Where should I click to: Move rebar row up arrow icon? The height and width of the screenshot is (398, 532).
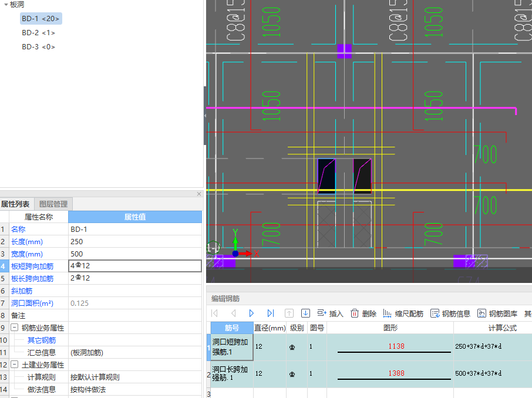click(x=289, y=313)
